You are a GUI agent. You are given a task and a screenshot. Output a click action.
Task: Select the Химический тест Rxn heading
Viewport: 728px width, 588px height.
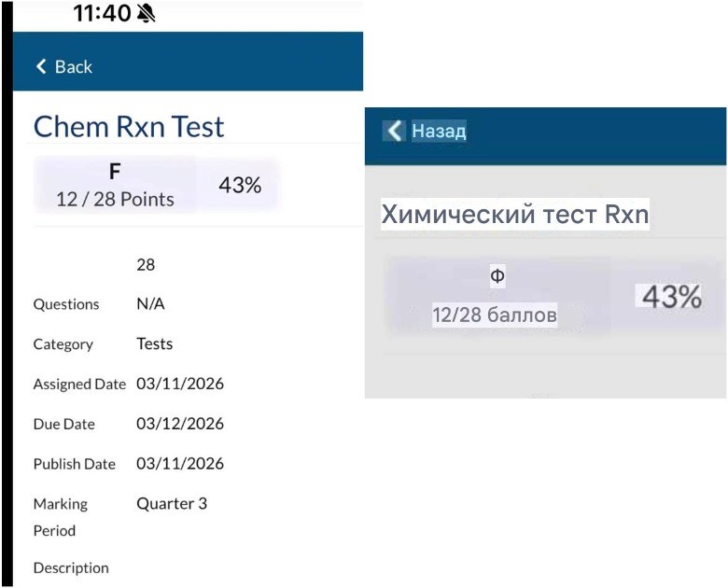click(x=514, y=215)
